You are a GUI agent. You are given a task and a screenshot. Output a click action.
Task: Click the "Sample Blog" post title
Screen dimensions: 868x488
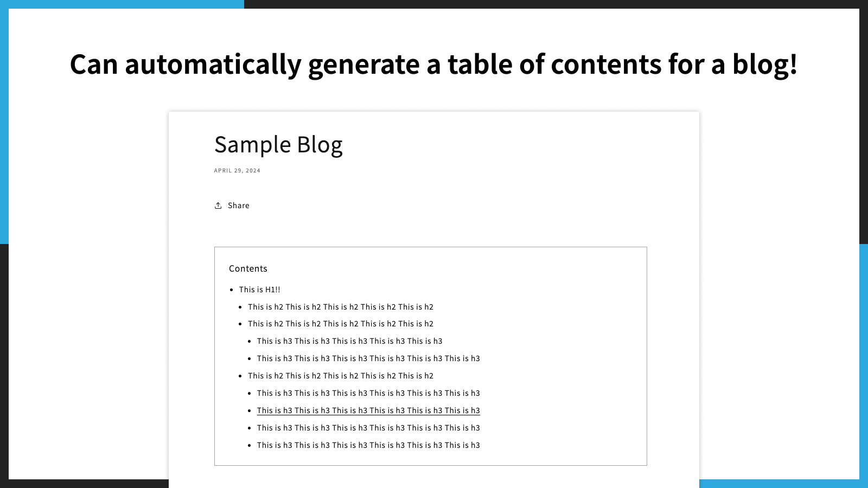pos(278,144)
